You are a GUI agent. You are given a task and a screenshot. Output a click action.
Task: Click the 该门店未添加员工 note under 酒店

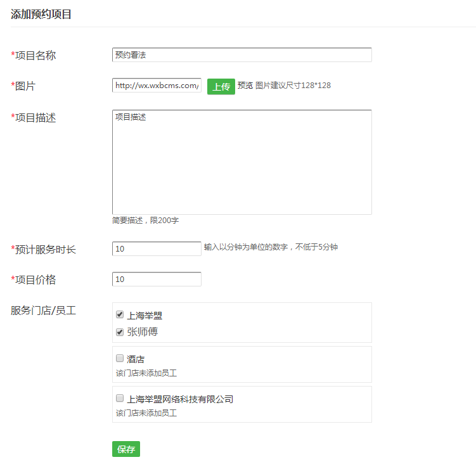tap(146, 373)
